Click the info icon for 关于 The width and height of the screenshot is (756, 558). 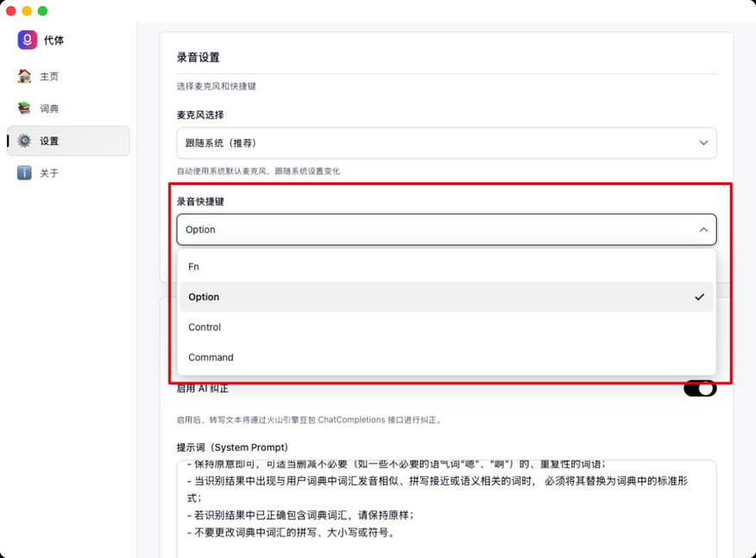(25, 173)
